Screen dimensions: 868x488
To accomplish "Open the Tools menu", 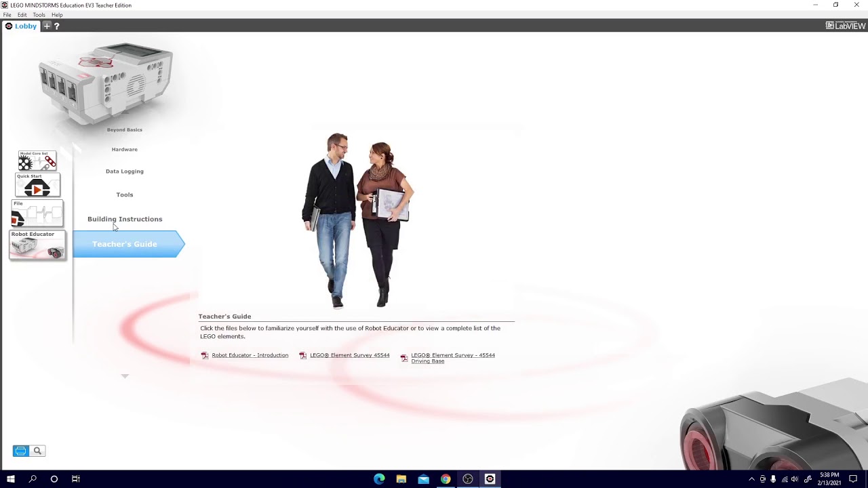I will click(x=39, y=14).
